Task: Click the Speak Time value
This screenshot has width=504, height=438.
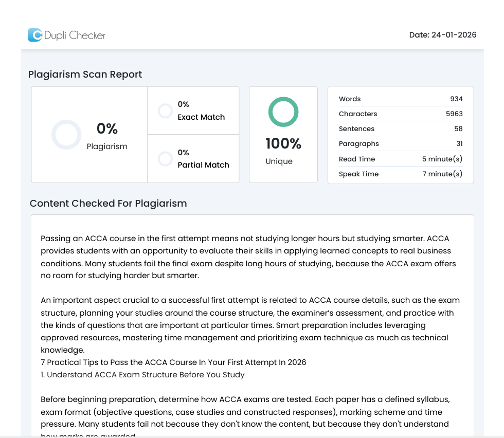Action: point(442,174)
